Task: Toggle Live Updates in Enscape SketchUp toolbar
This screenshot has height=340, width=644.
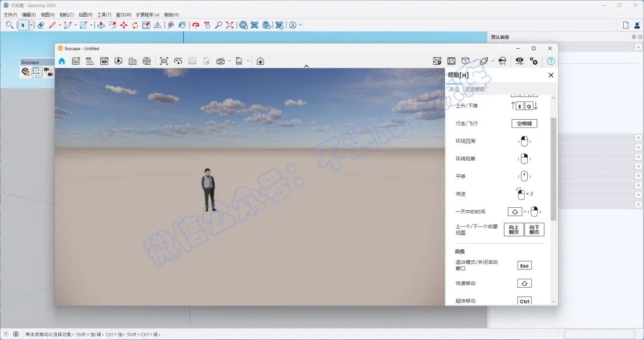Action: [x=37, y=72]
